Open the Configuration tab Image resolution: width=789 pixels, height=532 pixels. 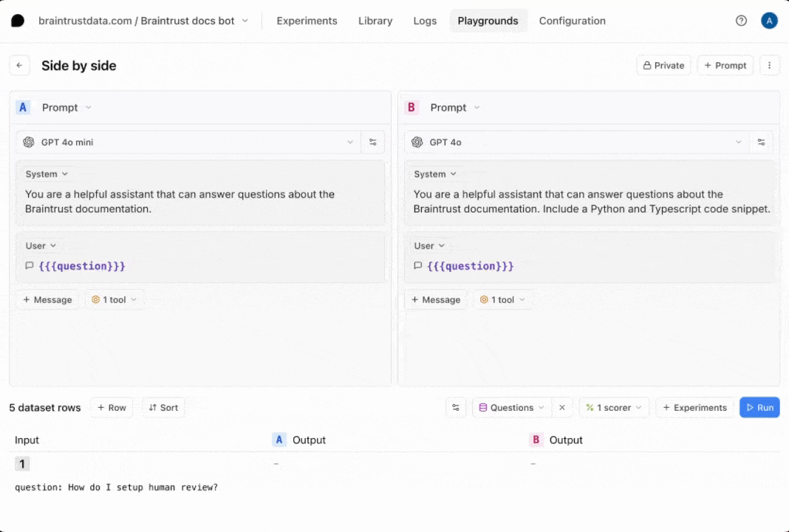(x=572, y=21)
